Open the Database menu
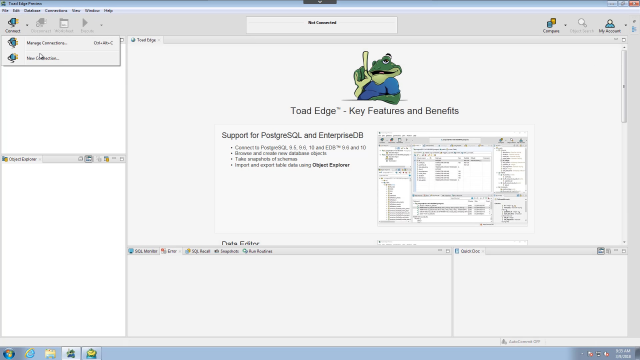The height and width of the screenshot is (360, 640). click(32, 11)
